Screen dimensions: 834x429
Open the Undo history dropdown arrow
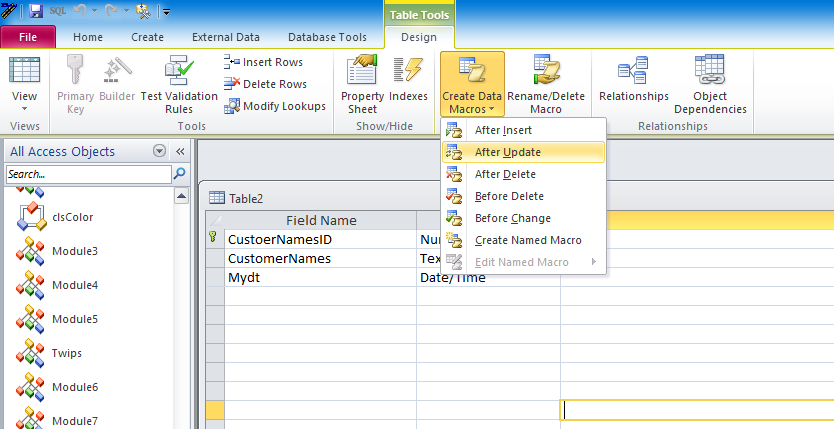pyautogui.click(x=95, y=11)
